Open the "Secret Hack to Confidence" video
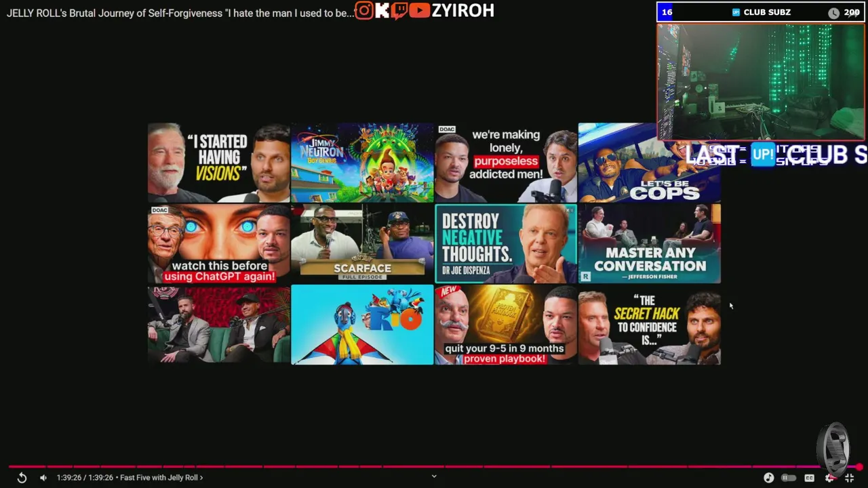This screenshot has height=488, width=868. (x=650, y=325)
